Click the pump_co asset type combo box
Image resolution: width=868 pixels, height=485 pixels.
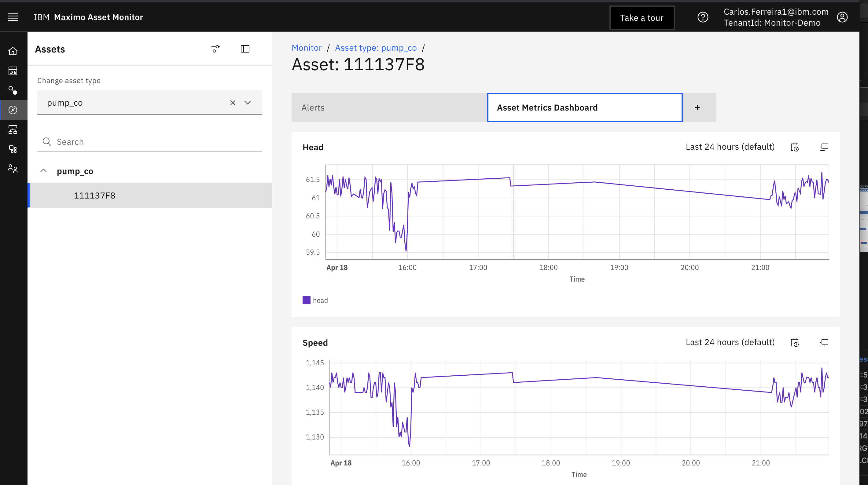click(x=150, y=103)
